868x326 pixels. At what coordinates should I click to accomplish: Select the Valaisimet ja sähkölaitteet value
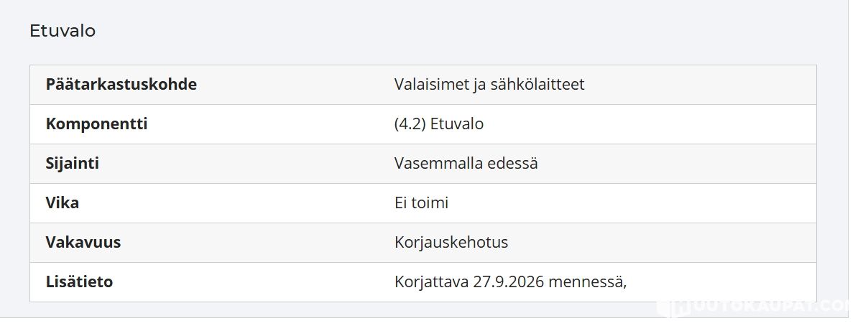(x=489, y=84)
